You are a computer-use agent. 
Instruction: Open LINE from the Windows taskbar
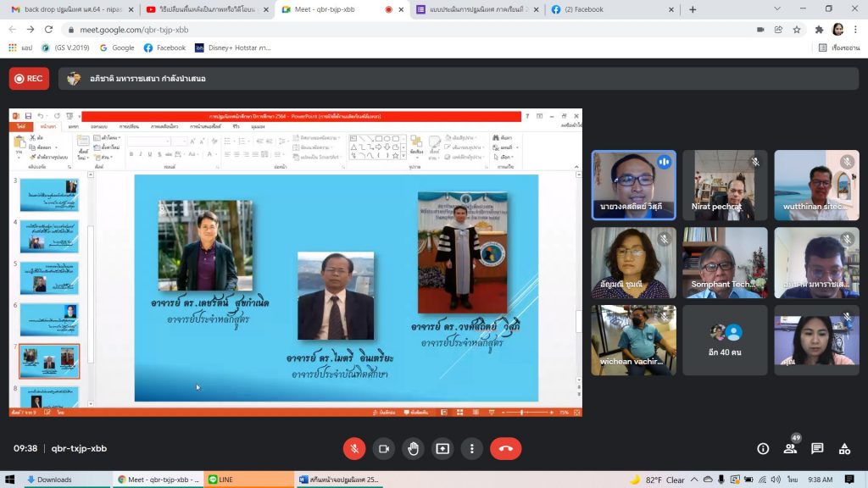[x=248, y=480]
